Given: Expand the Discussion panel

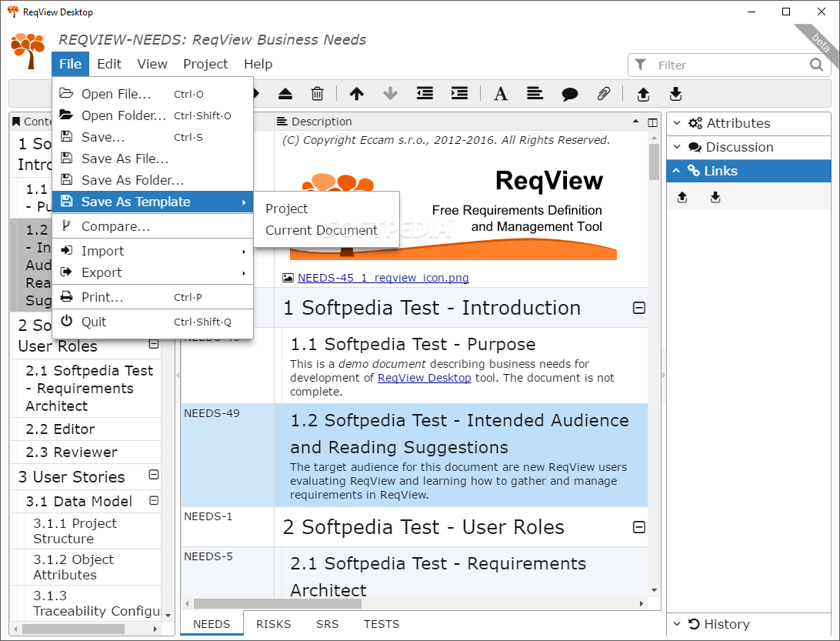Looking at the screenshot, I should 748,147.
